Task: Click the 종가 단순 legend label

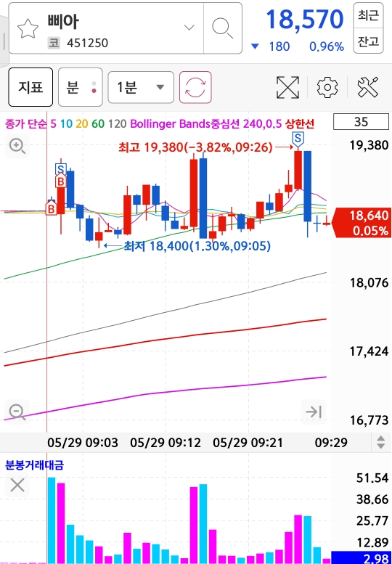Action: (x=26, y=124)
